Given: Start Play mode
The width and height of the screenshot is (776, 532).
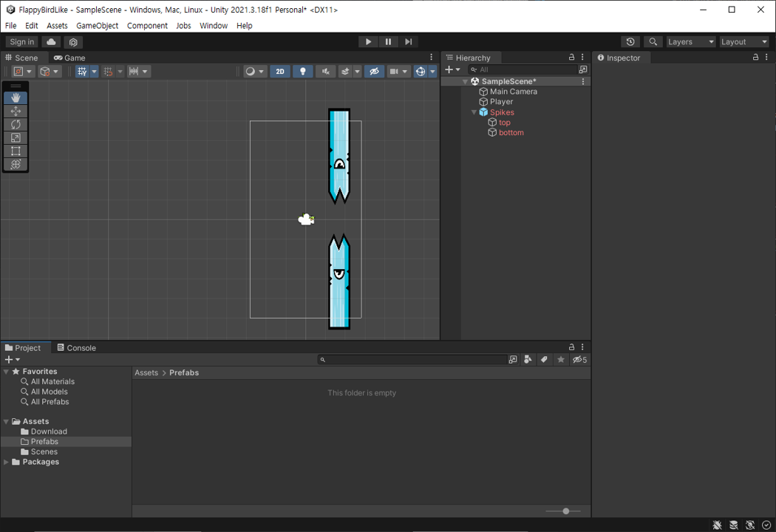Looking at the screenshot, I should [368, 42].
